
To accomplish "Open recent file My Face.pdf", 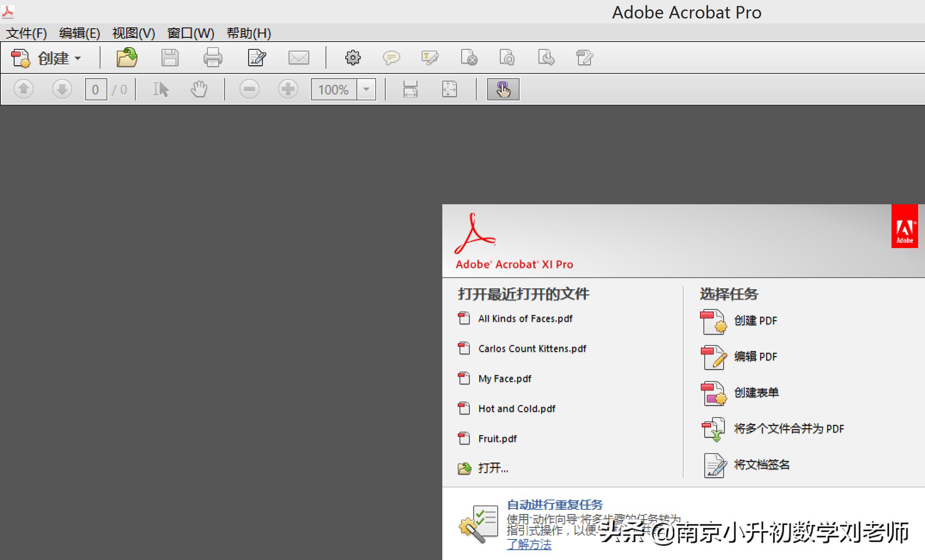I will pyautogui.click(x=504, y=378).
